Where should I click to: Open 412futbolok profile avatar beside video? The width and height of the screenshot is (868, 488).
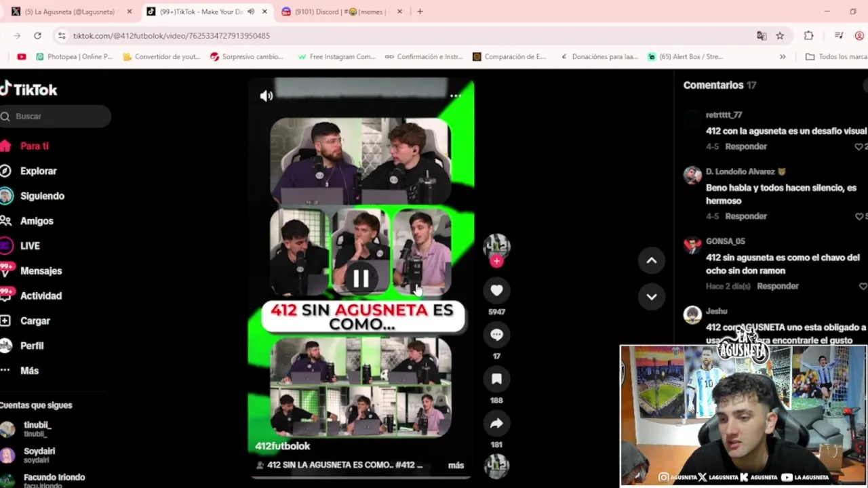click(496, 246)
